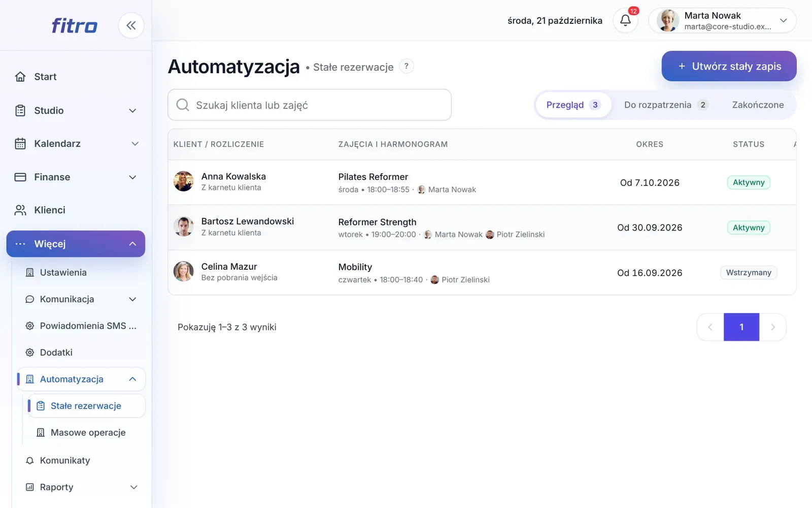Click Aktywny status of Anna Kowalska
Viewport: 812px width, 508px height.
click(x=749, y=182)
